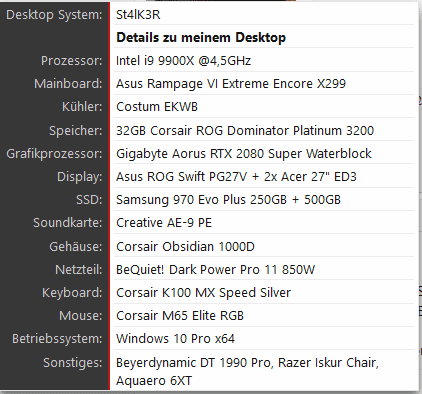Select the Gigabyte Aorus RTX 2080 Super entry
The image size is (422, 394).
point(244,154)
